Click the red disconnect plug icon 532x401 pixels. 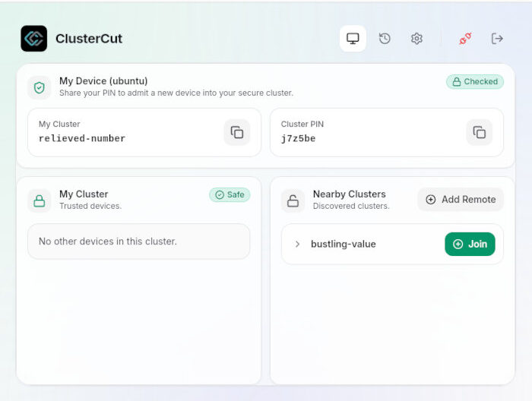(x=465, y=38)
